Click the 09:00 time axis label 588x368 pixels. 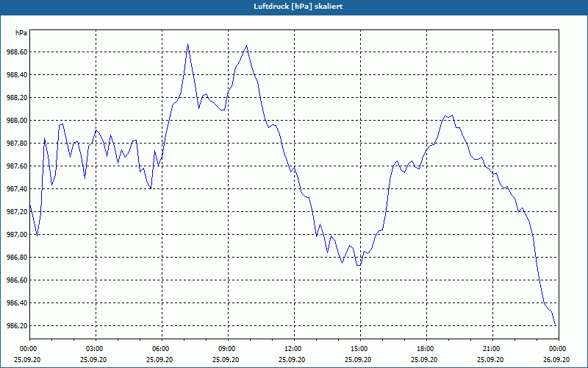pyautogui.click(x=228, y=349)
